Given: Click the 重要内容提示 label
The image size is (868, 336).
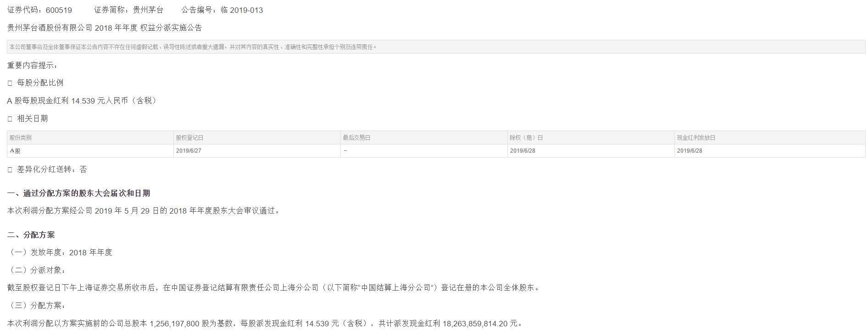Looking at the screenshot, I should click(32, 66).
